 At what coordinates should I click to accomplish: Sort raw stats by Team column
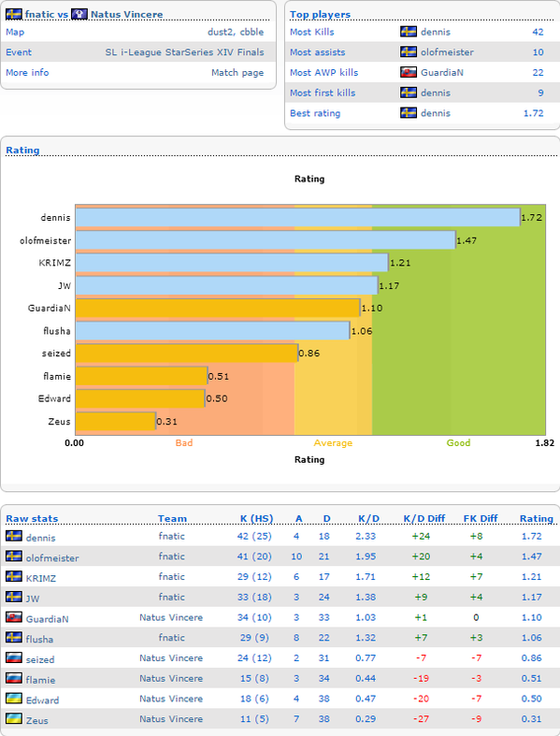[x=172, y=519]
